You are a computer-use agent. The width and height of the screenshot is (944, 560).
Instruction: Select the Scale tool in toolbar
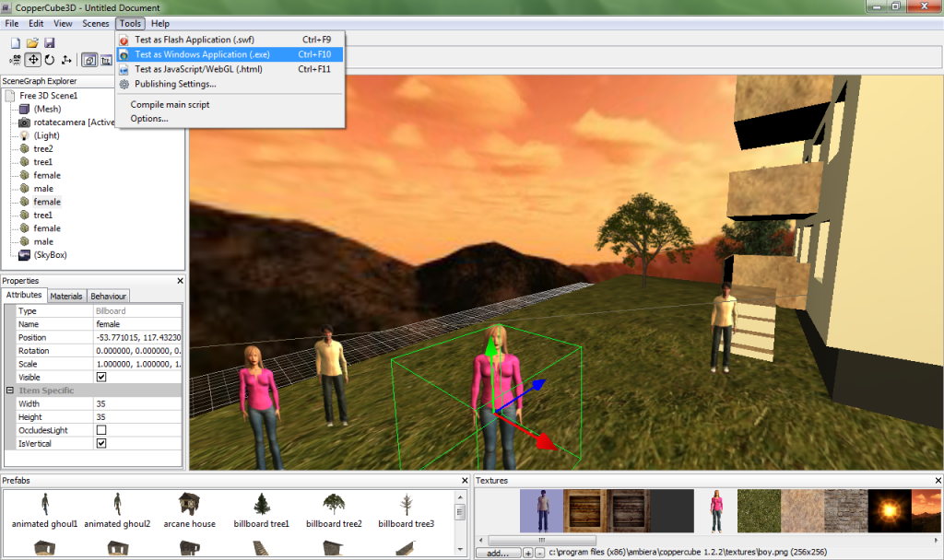(66, 60)
